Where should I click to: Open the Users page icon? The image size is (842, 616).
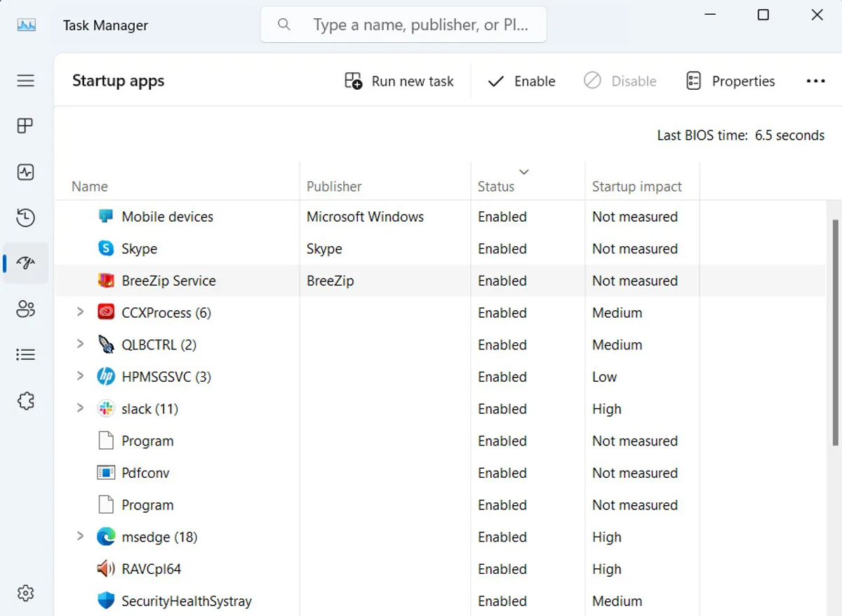pyautogui.click(x=26, y=309)
